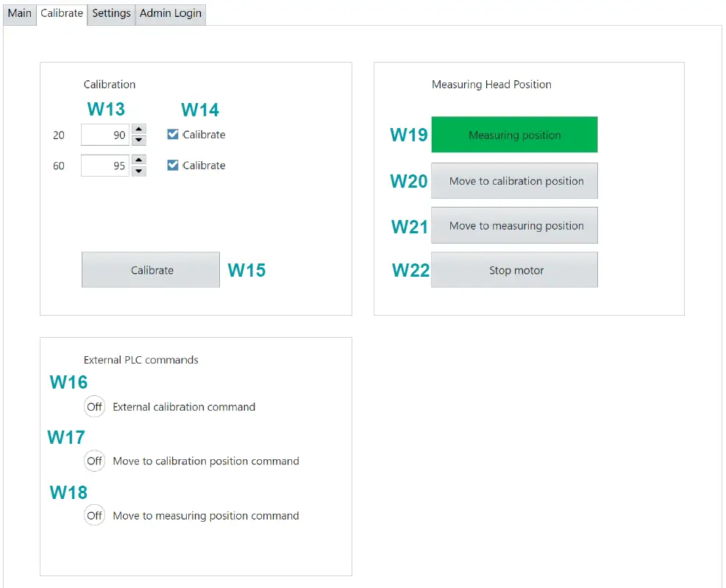Click the green Measuring position indicator
Image resolution: width=726 pixels, height=588 pixels.
pyautogui.click(x=514, y=135)
